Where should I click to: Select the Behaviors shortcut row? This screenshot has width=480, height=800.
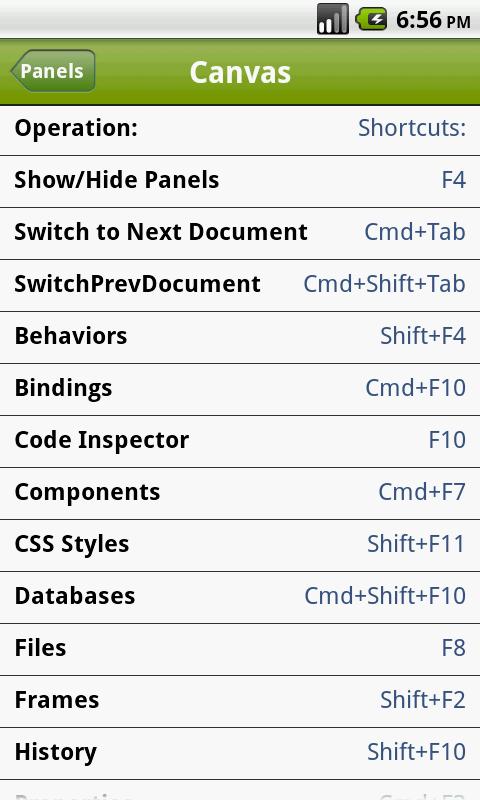240,337
